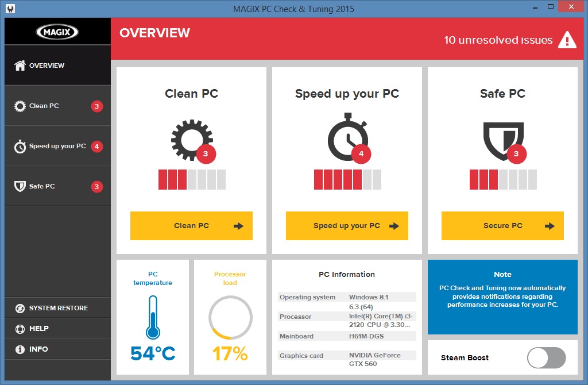The image size is (588, 385).
Task: Click the Help lifebuoy icon
Action: 20,329
